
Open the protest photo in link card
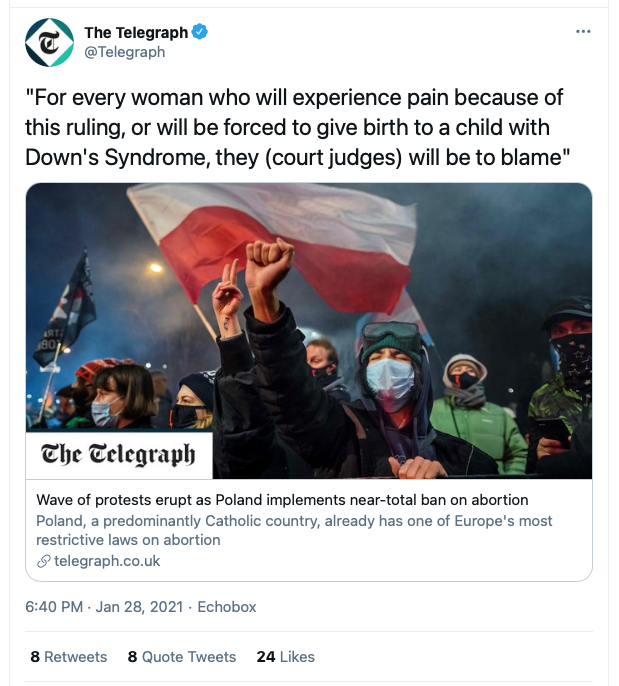point(309,331)
